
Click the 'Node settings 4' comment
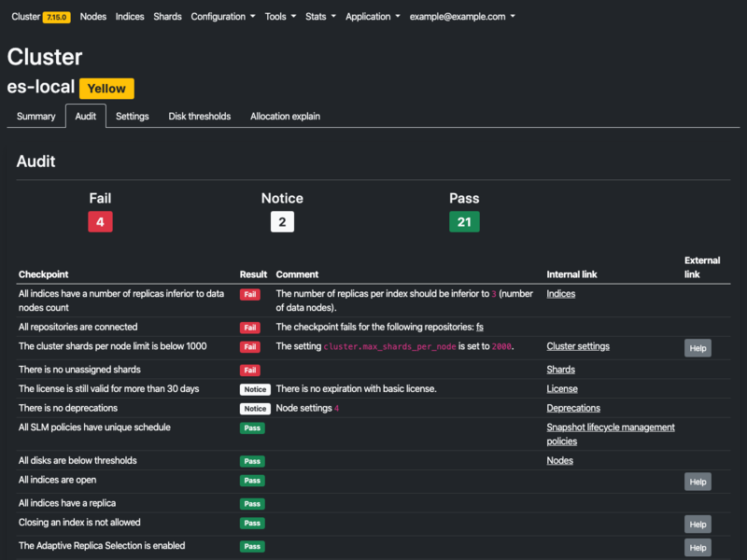[307, 408]
